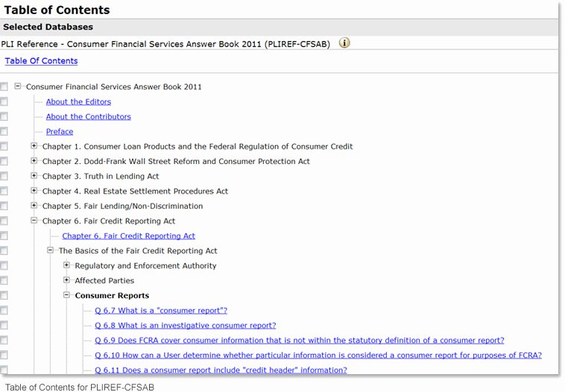Open Q 6.11 credit header information link
Screen dimensions: 565x392
[221, 370]
